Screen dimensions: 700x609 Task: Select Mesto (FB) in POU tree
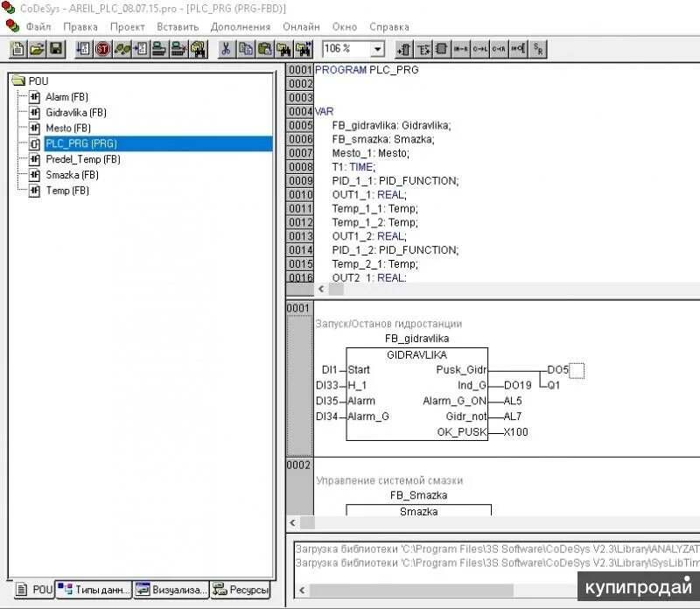click(68, 128)
